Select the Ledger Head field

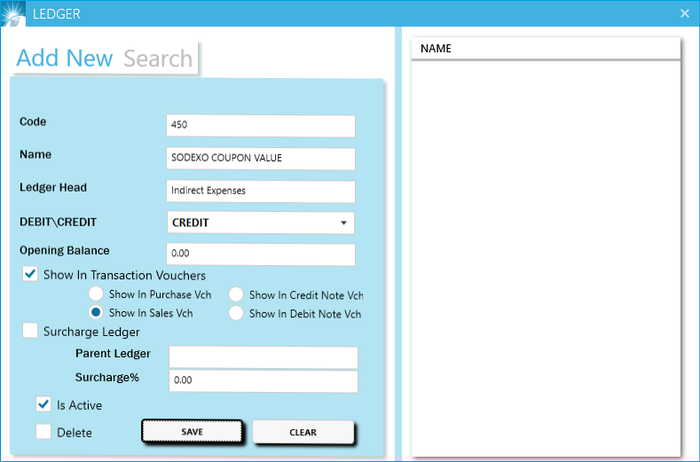coord(260,191)
